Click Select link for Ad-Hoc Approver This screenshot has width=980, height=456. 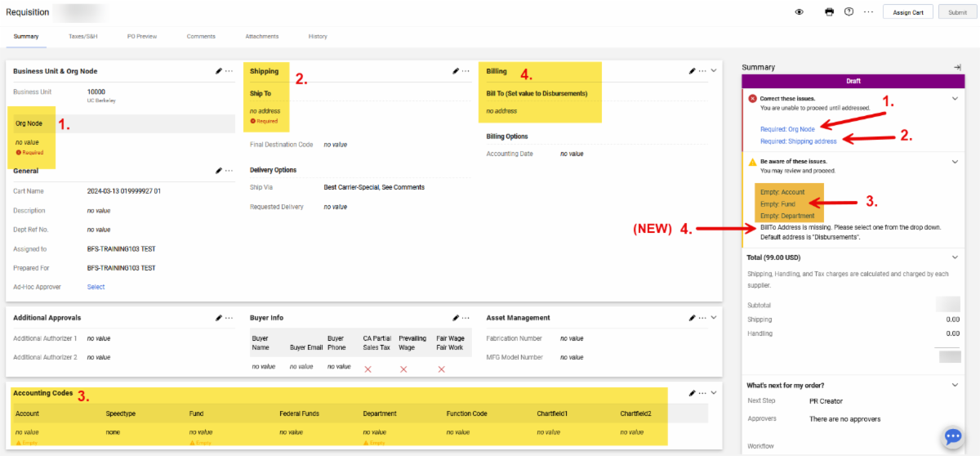[96, 287]
